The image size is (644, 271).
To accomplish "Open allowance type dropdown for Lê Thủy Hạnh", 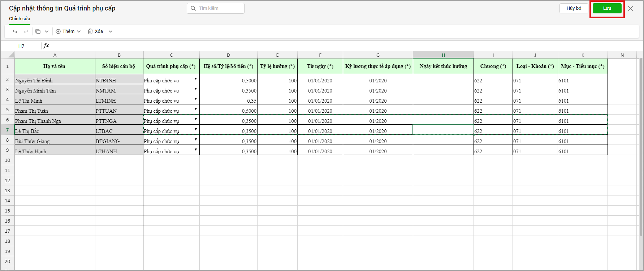I will coord(196,150).
